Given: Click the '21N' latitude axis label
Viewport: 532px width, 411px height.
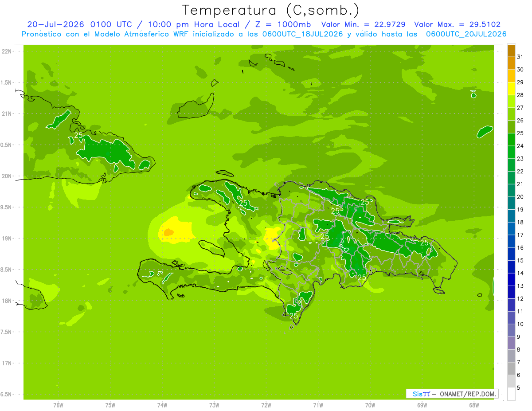Looking at the screenshot, I should click(x=7, y=114).
